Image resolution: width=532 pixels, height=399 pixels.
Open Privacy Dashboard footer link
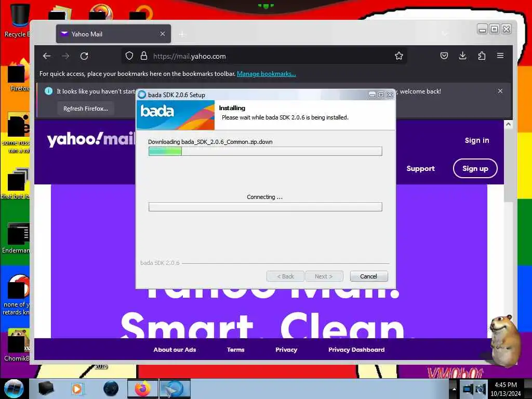point(356,350)
